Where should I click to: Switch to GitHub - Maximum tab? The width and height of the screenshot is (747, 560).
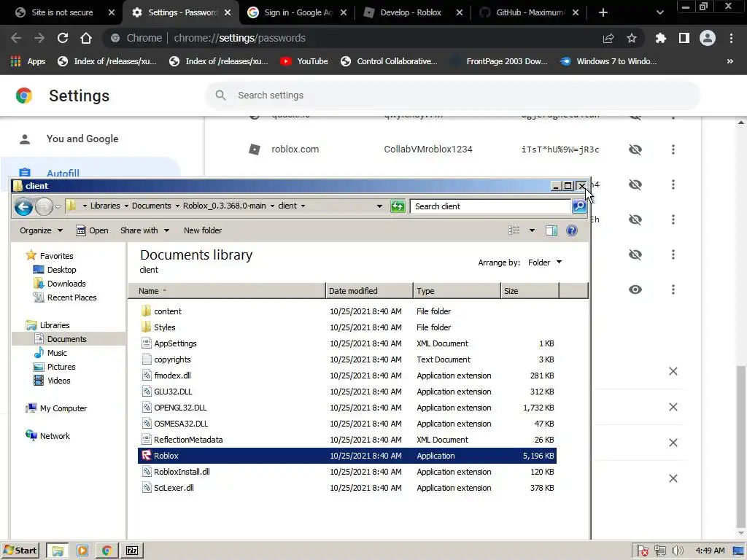click(x=529, y=12)
